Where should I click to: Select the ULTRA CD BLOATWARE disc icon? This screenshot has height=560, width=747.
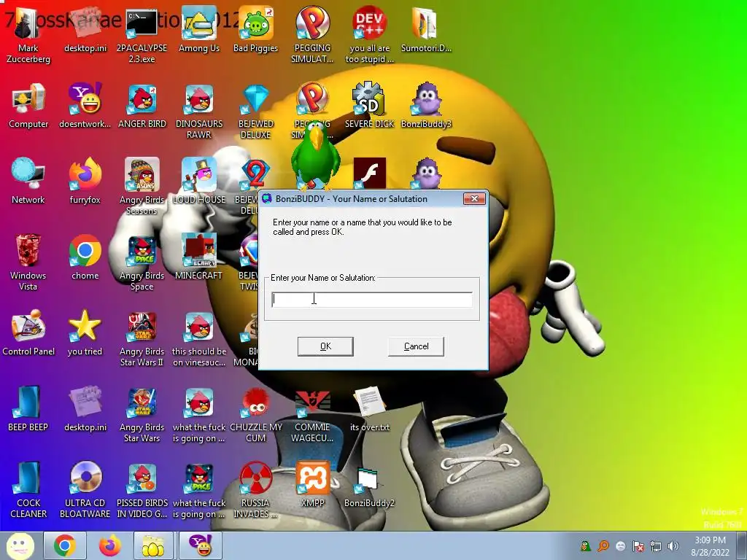pyautogui.click(x=85, y=489)
